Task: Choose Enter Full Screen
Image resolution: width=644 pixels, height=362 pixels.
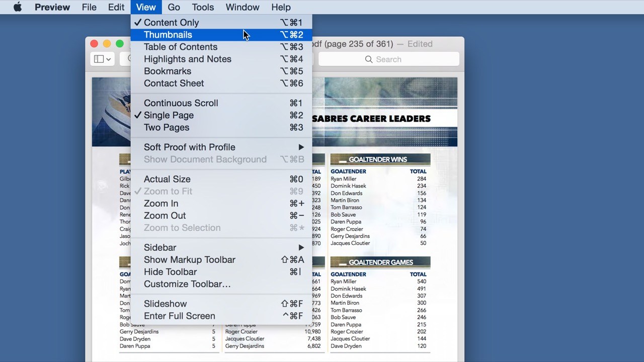Action: (221, 316)
